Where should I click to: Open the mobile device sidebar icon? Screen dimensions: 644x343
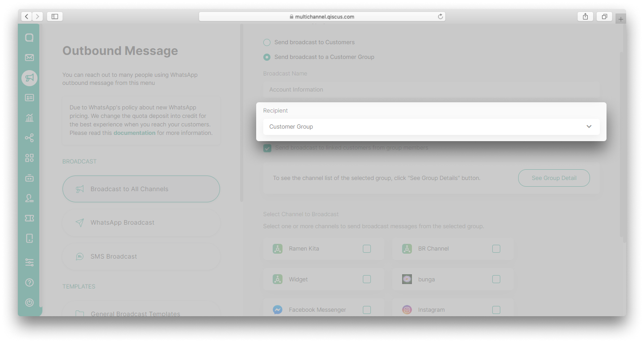pyautogui.click(x=29, y=238)
